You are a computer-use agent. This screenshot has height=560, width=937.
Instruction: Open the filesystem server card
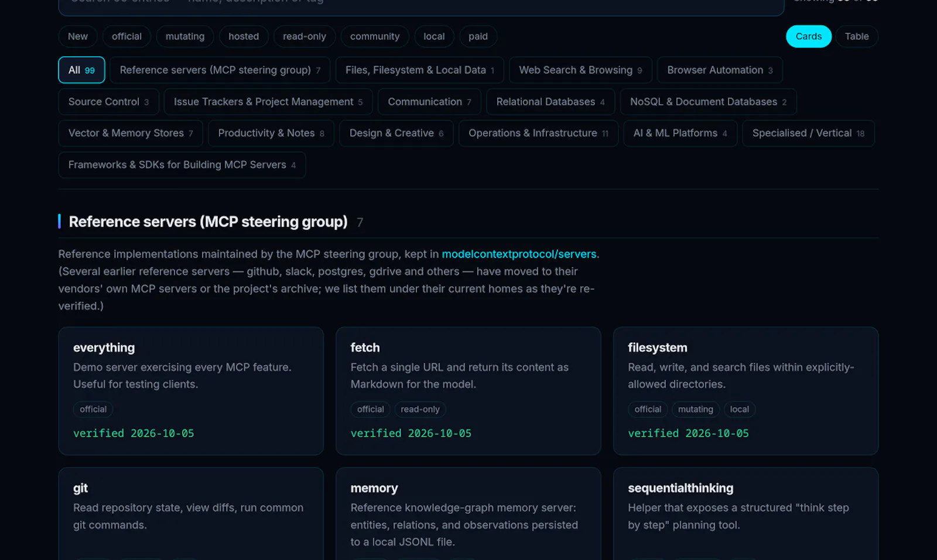tap(746, 391)
